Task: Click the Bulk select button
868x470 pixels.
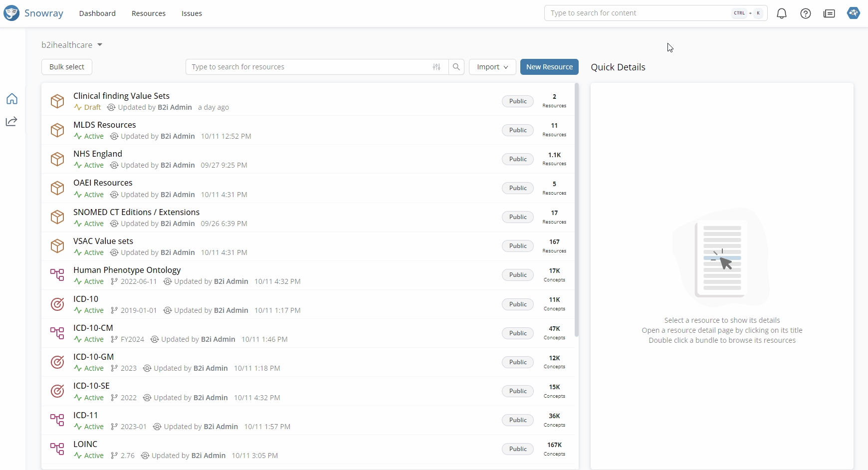Action: pyautogui.click(x=67, y=67)
